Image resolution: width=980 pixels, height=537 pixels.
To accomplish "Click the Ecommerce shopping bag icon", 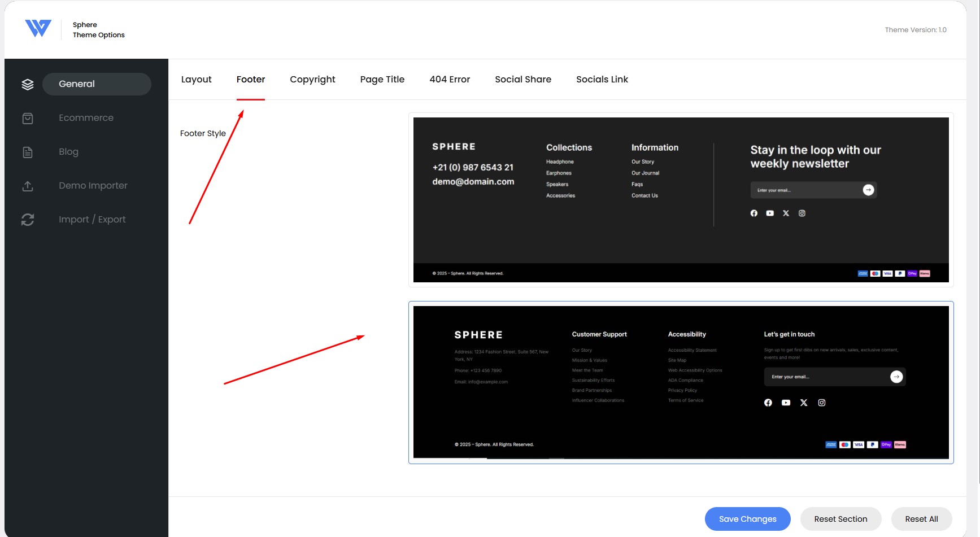I will click(x=28, y=118).
